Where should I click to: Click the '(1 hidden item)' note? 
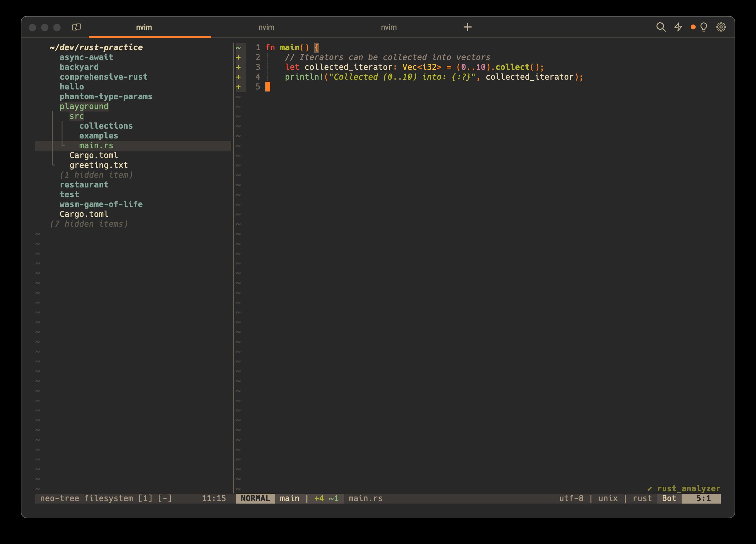[x=96, y=175]
